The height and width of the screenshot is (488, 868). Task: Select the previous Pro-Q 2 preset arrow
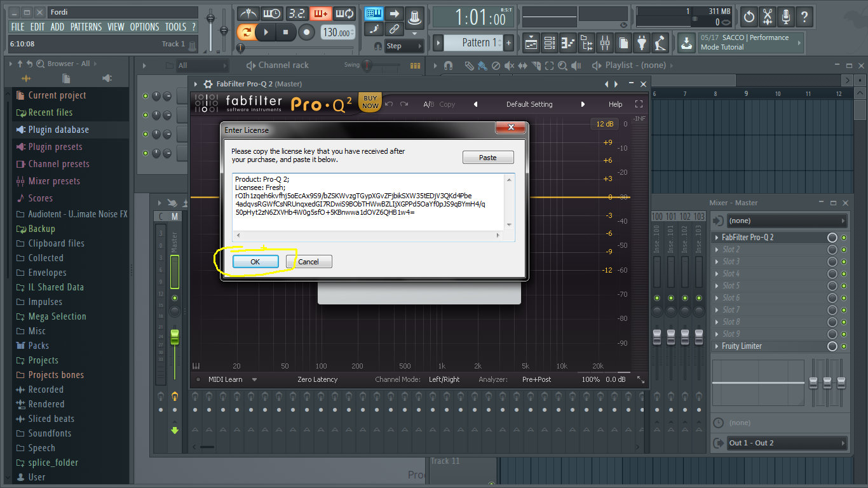475,104
